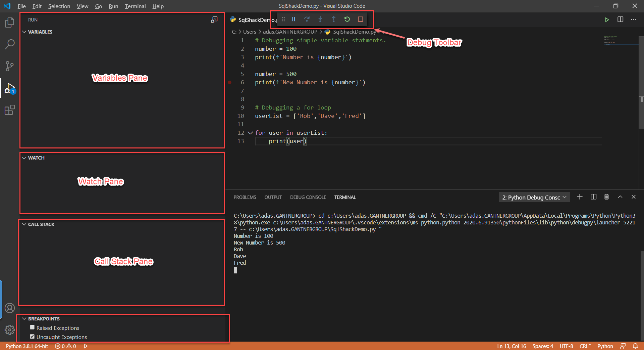Click the Step Into debug icon
This screenshot has width=644, height=350.
(x=320, y=19)
